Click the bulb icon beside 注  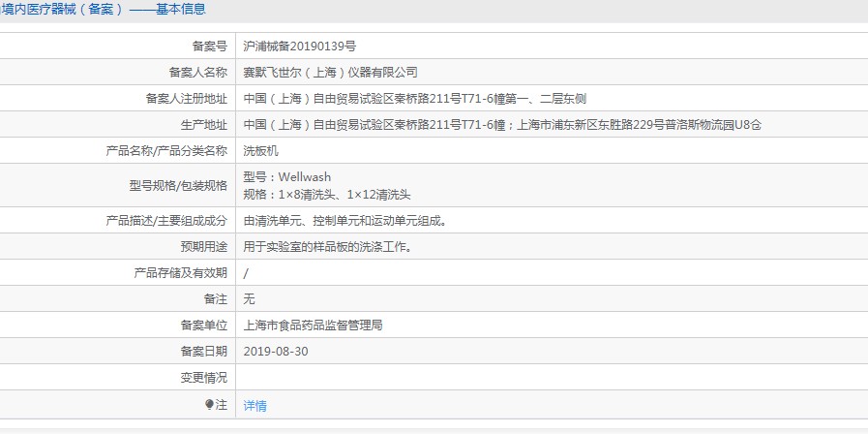209,405
